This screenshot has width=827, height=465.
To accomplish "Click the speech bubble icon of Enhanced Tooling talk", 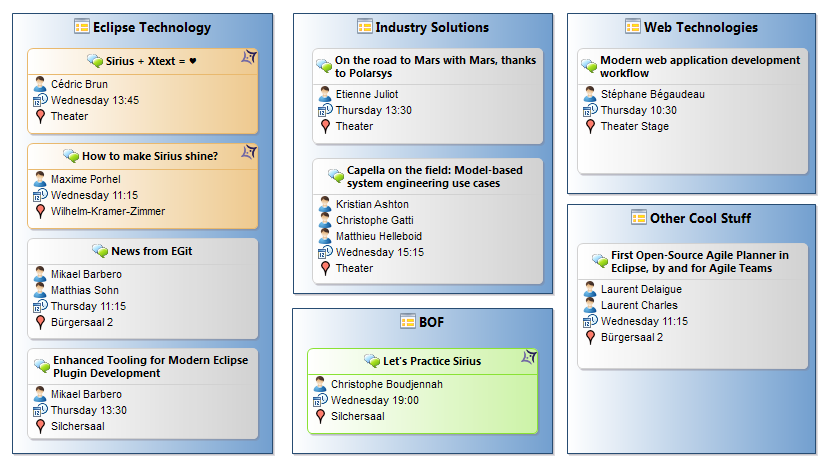I will coord(42,365).
